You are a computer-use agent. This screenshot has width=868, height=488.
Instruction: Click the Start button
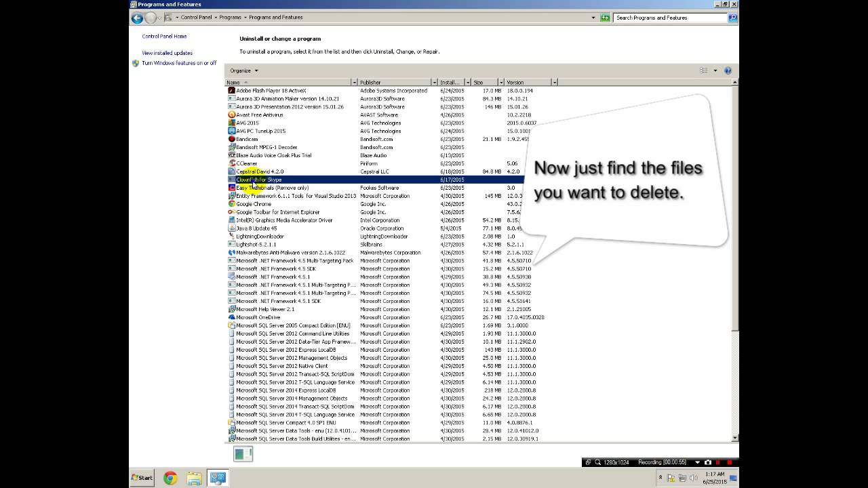pyautogui.click(x=142, y=479)
